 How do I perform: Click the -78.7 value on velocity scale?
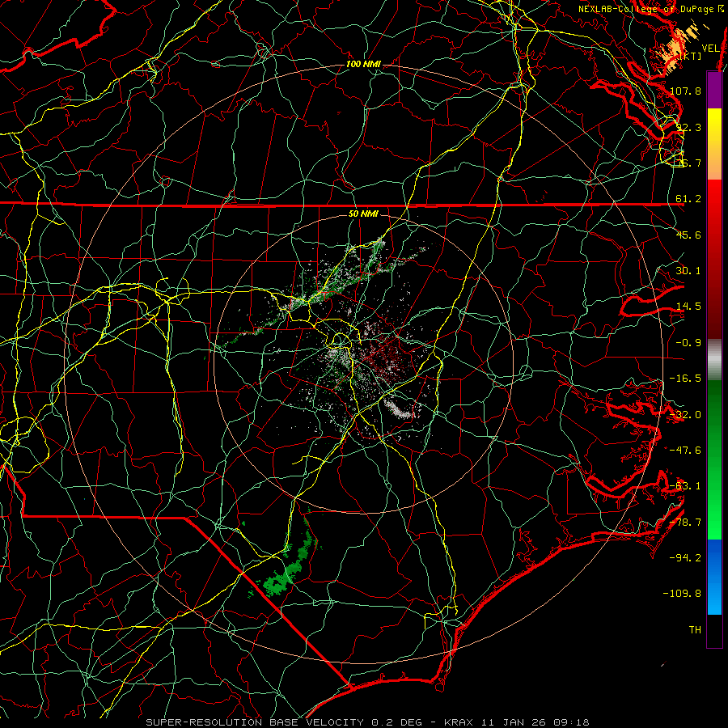click(x=685, y=523)
